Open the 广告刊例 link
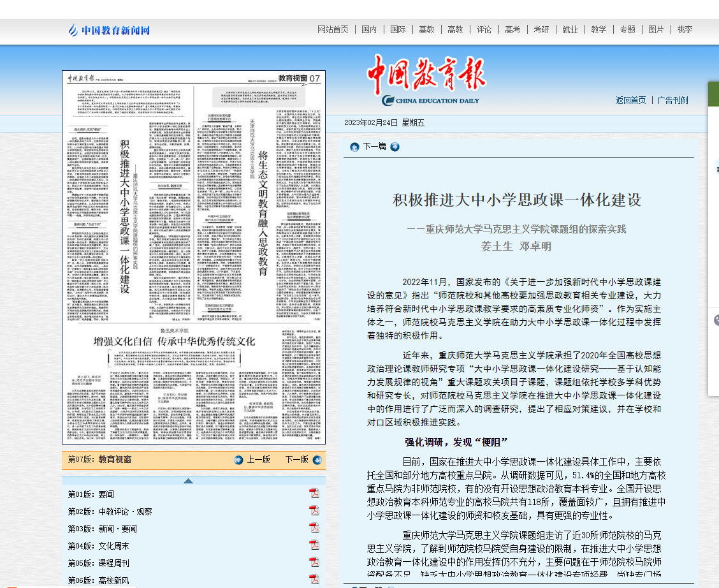 pos(672,100)
